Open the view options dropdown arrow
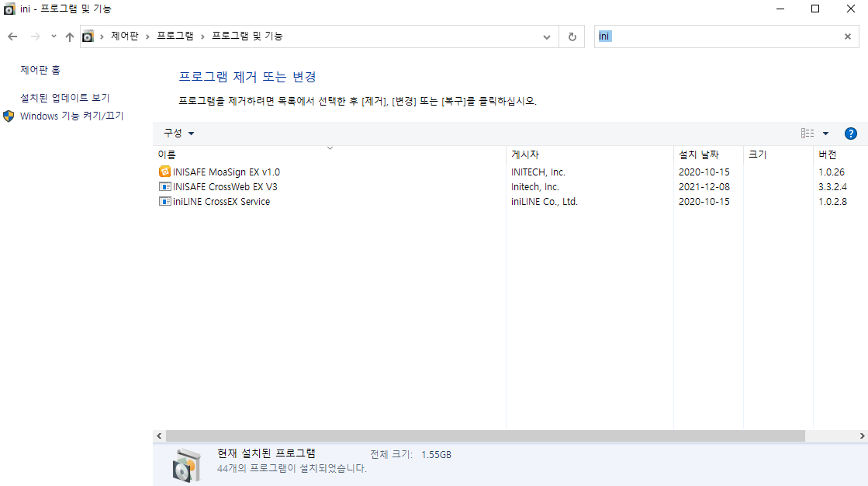This screenshot has height=486, width=868. coord(825,134)
